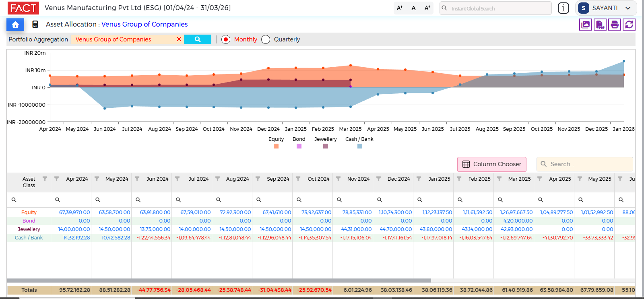Click Apr 2024 filter search cell
Viewport: 644px width, 299px height.
(x=71, y=200)
